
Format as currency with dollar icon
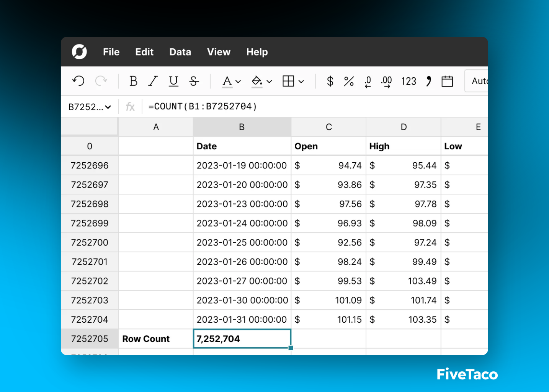pyautogui.click(x=330, y=81)
